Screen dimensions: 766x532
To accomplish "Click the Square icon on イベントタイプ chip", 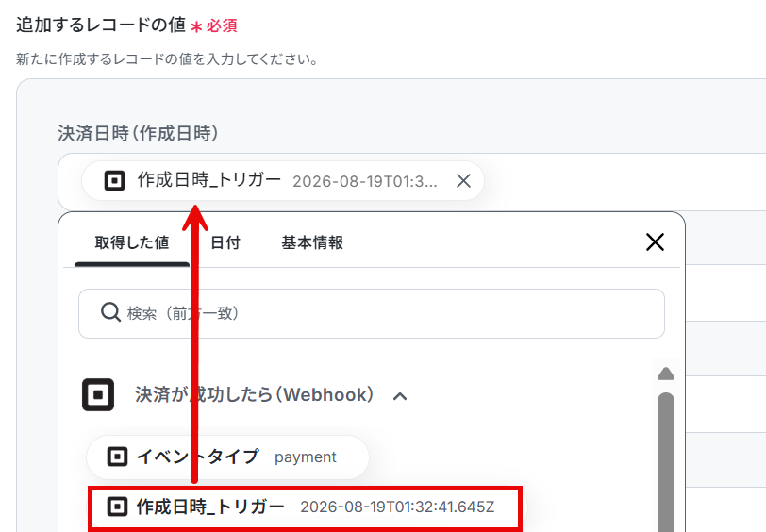I will [x=117, y=457].
